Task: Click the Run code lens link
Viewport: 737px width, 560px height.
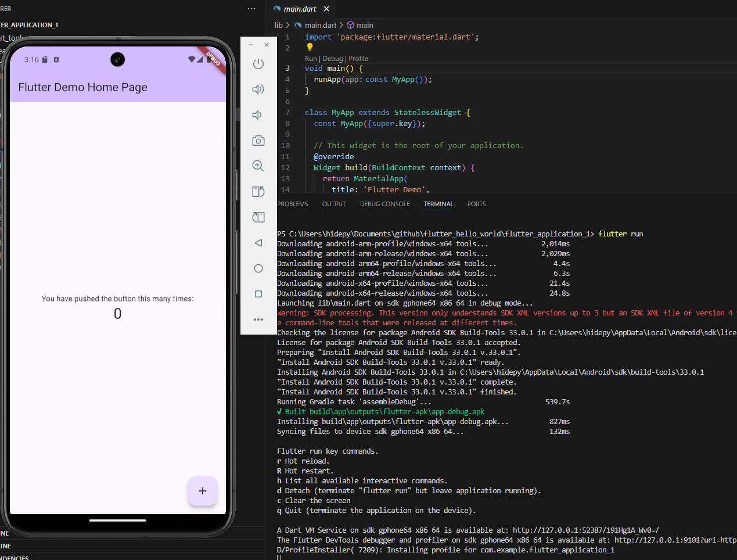Action: (x=311, y=59)
